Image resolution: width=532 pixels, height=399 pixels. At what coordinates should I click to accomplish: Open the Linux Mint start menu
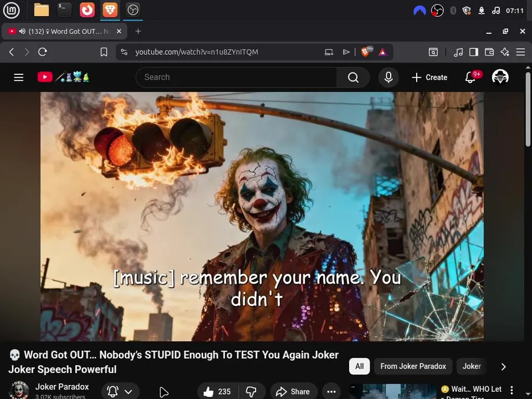point(11,10)
